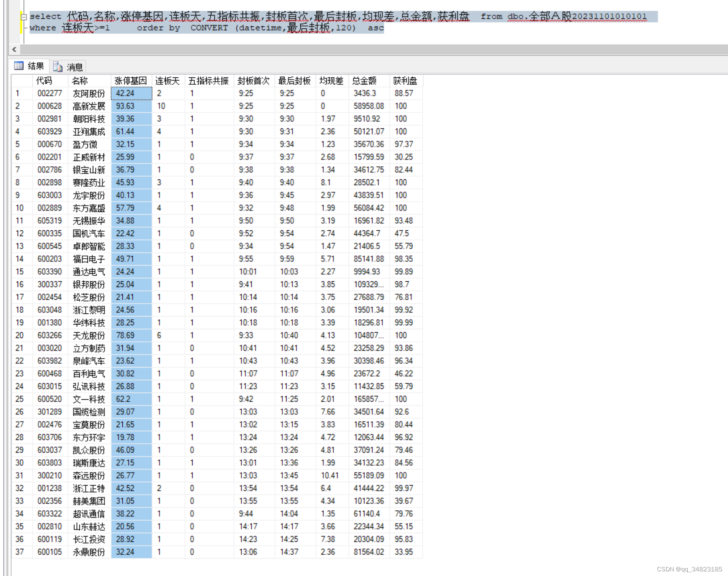
Task: Click the results grid icon on 结果 tab
Action: [19, 66]
